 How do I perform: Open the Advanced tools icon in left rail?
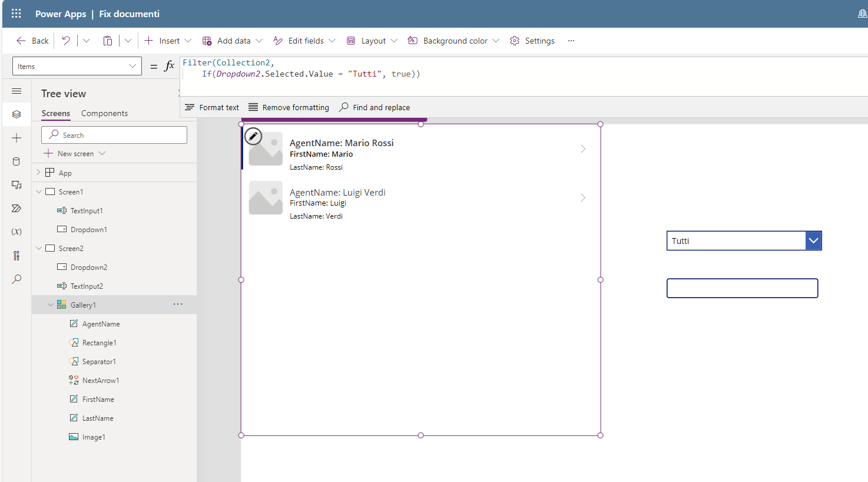tap(16, 255)
